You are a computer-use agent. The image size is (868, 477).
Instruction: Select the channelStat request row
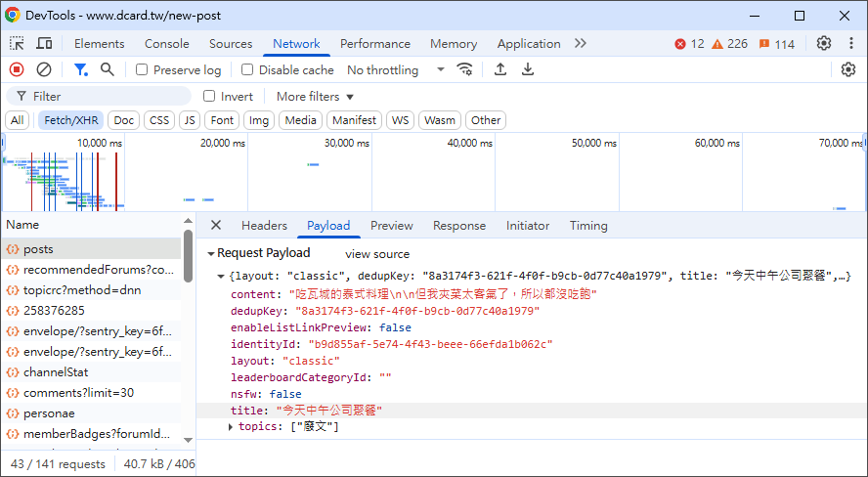(91, 371)
